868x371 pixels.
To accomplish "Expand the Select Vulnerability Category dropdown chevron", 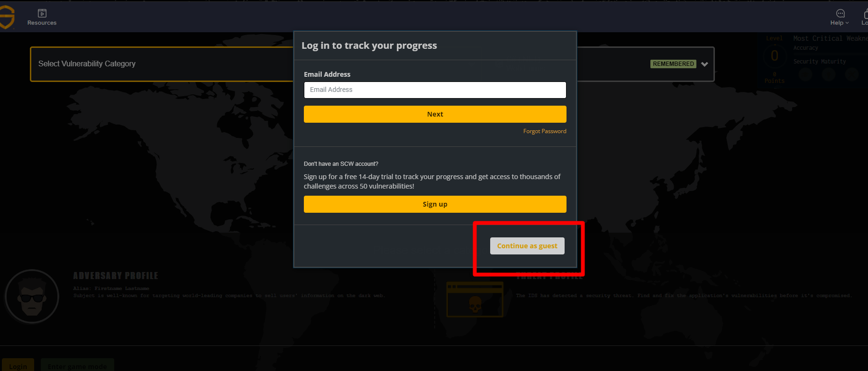I will point(704,64).
